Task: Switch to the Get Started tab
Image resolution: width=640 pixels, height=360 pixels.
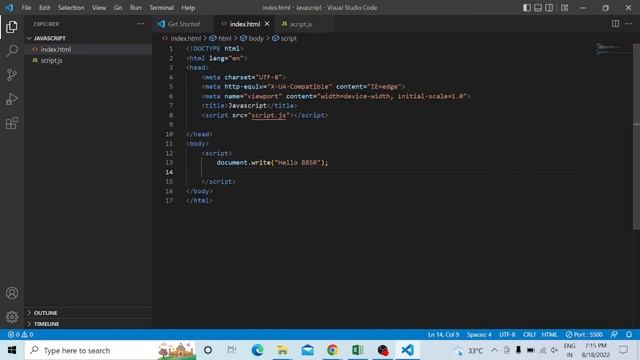Action: [183, 24]
